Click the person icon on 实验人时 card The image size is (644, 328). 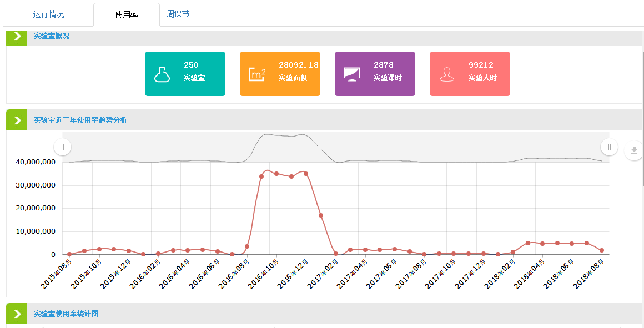[446, 74]
